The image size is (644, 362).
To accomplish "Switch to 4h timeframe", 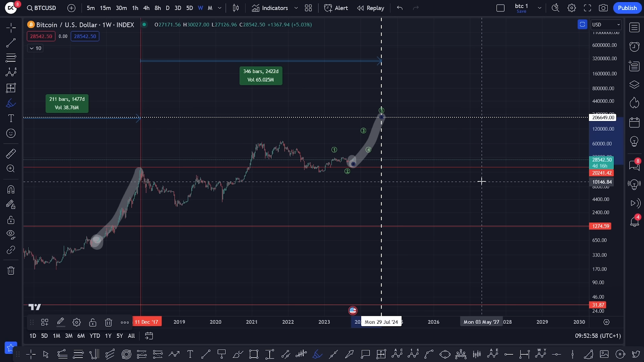I will coord(146,8).
